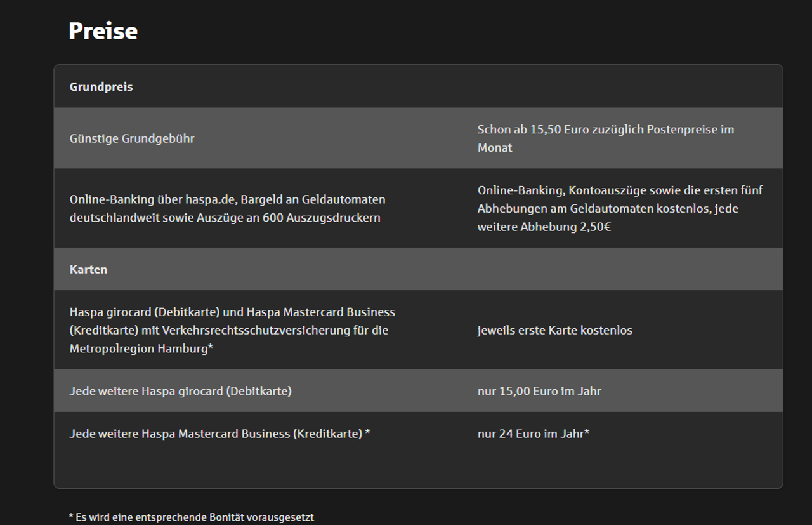Click the Online-Banking über haspa.de description
812x525 pixels.
(x=227, y=208)
